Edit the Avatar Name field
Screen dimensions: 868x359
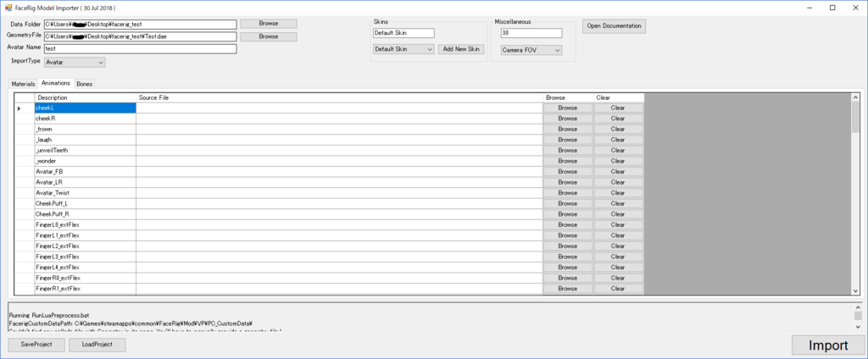click(141, 48)
